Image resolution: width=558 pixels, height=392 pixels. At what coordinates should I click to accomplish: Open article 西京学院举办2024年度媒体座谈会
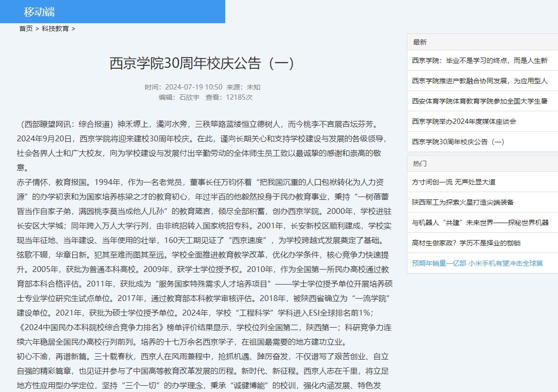point(464,121)
